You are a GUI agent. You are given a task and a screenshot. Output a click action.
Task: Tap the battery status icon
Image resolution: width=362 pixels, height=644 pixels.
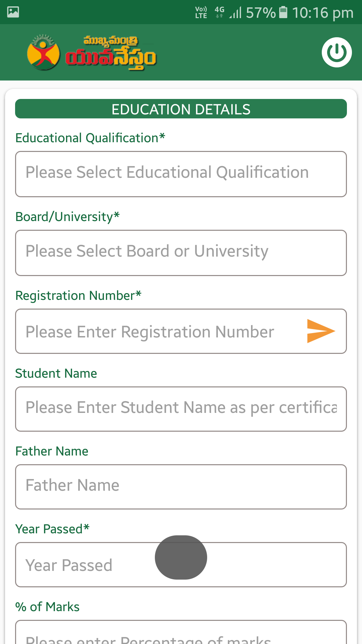point(283,12)
